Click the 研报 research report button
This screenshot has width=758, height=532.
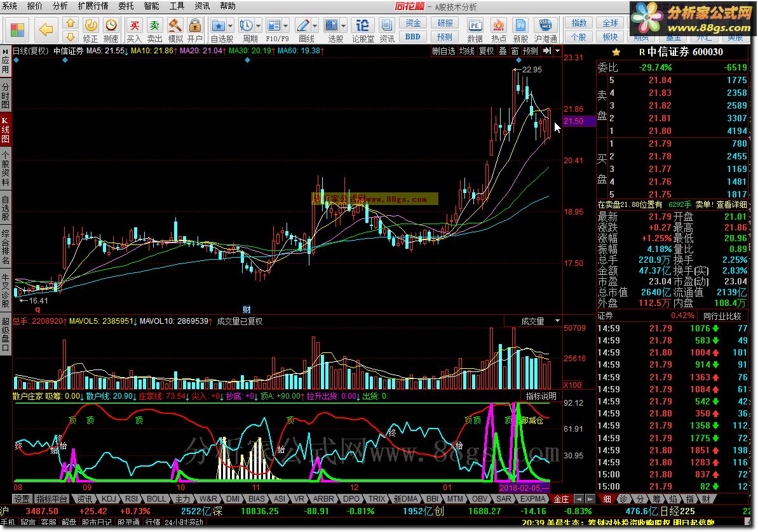(445, 23)
